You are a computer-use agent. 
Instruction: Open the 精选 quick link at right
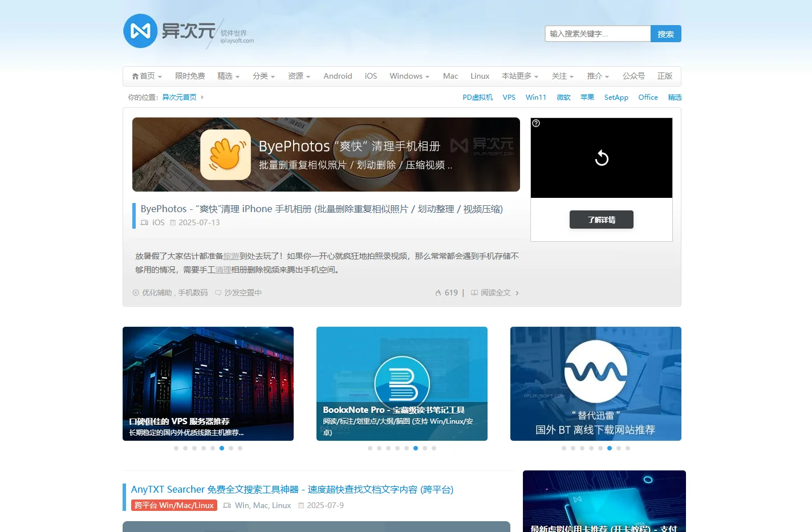pos(675,98)
